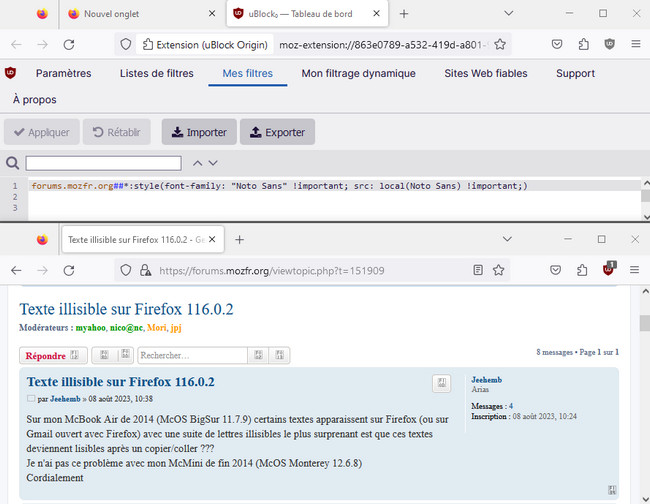Click the Appliquer button
Image resolution: width=650 pixels, height=504 pixels.
42,132
